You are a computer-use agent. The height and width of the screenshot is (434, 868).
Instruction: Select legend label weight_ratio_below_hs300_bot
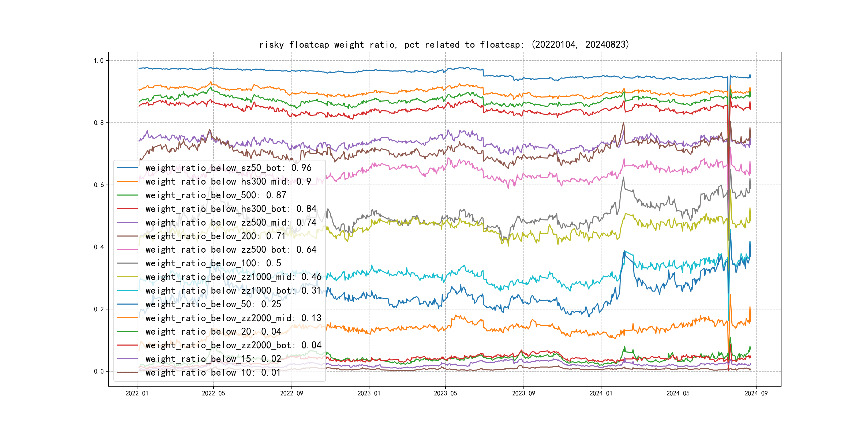point(231,209)
